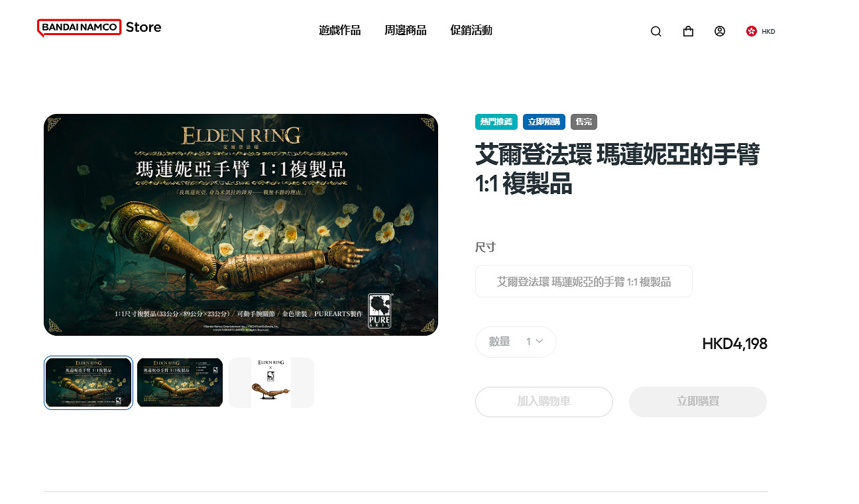Open the 周邊商品 menu
Viewport: 859px width, 504px height.
[405, 30]
